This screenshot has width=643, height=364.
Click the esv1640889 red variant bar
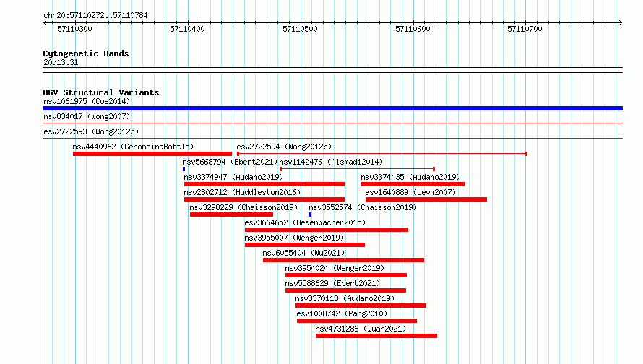tap(426, 199)
